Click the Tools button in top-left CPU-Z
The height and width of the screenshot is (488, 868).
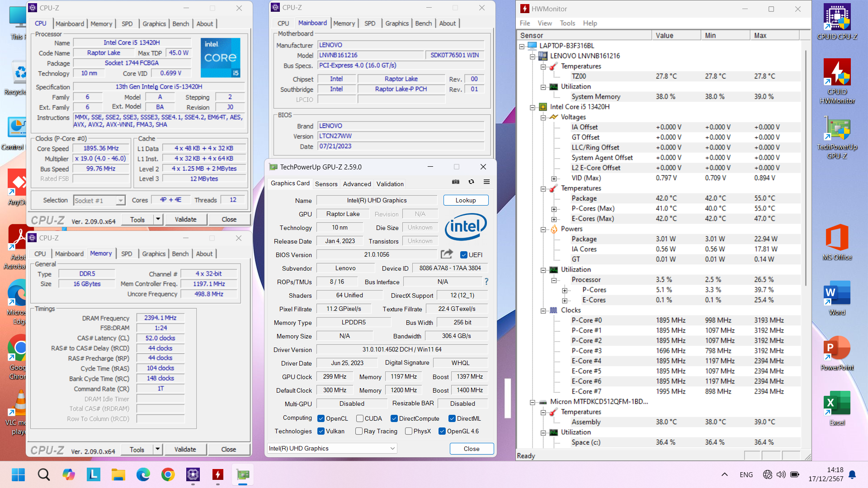137,219
